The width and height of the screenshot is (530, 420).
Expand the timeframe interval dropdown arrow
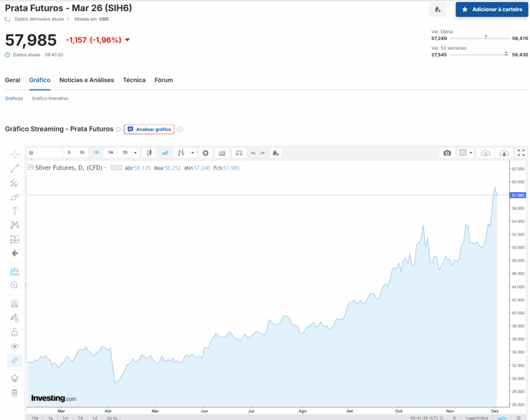[x=136, y=153]
